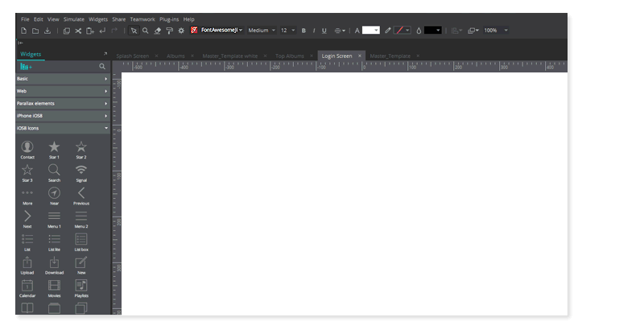644x330 pixels.
Task: Activate the selection arrow tool
Action: (134, 31)
